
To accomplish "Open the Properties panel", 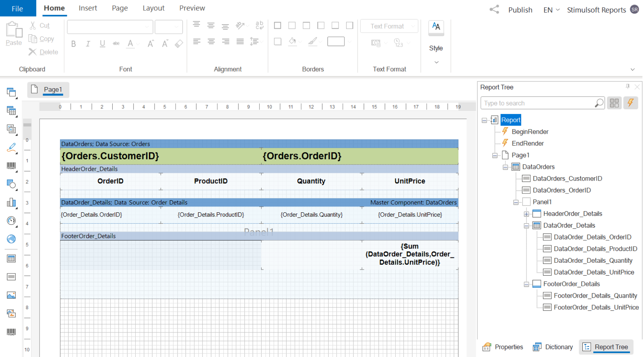I will (x=503, y=347).
